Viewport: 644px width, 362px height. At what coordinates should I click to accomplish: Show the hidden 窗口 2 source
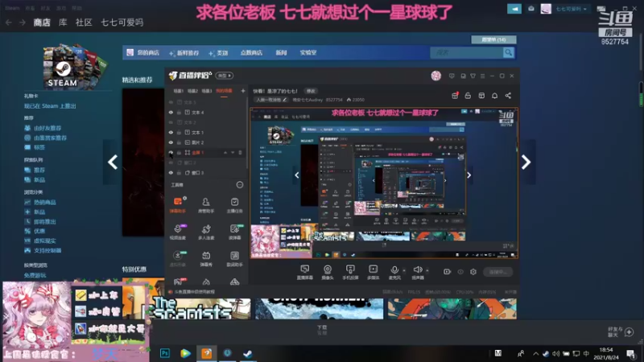pyautogui.click(x=171, y=162)
